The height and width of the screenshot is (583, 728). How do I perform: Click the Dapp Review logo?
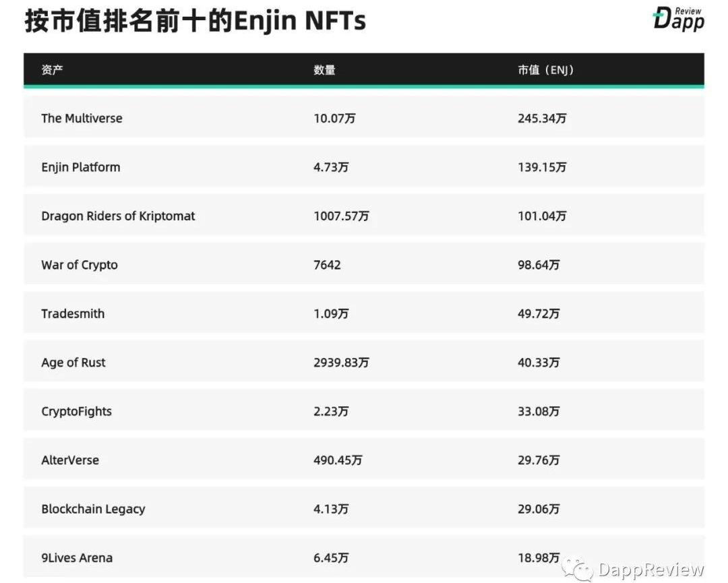pyautogui.click(x=678, y=19)
